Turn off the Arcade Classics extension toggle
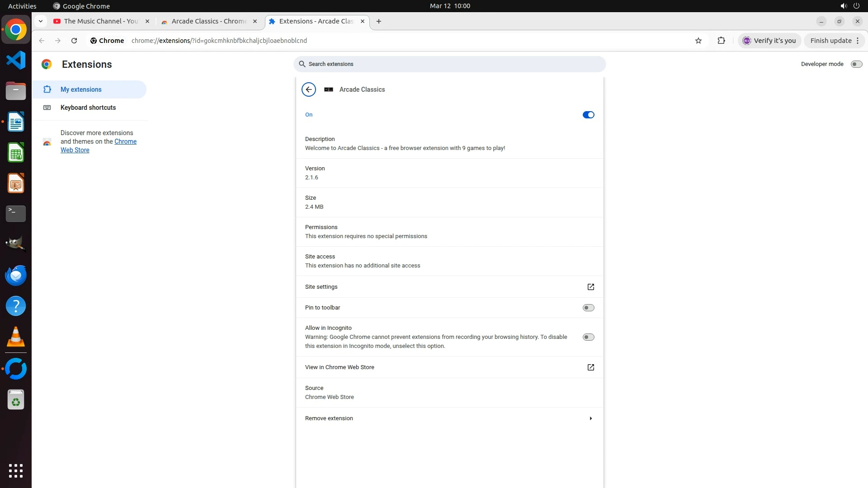The height and width of the screenshot is (488, 868). [588, 115]
